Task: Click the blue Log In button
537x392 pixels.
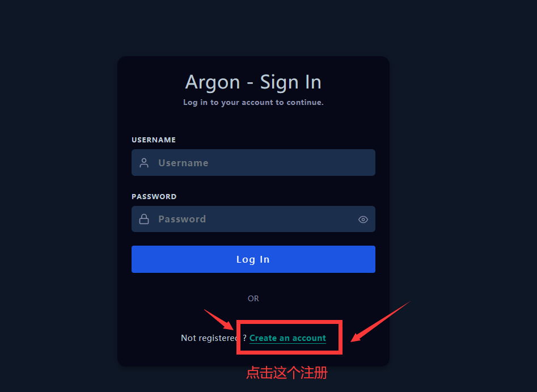Action: [253, 259]
